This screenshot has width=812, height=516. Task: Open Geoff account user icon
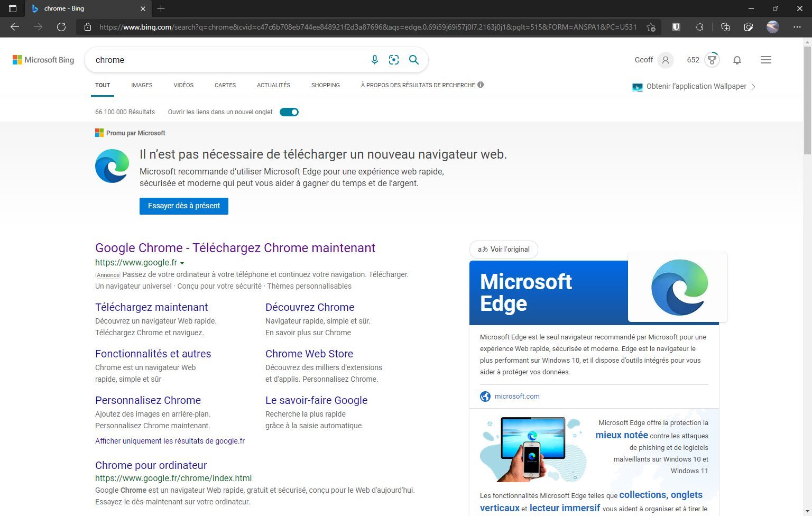tap(666, 60)
